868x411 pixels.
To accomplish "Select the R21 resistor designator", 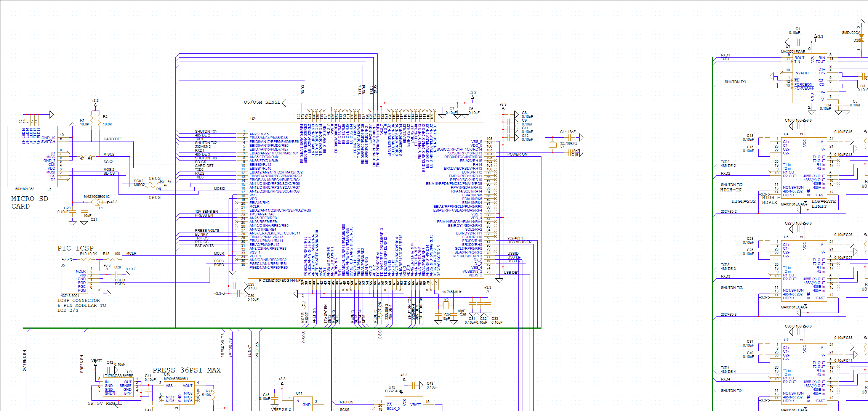I will click(209, 391).
